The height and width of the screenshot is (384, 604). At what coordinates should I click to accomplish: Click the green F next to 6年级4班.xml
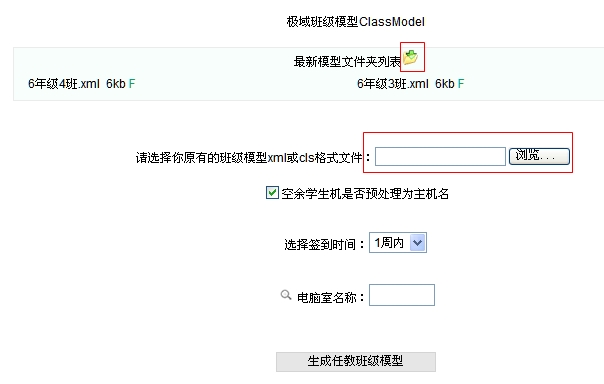[132, 84]
